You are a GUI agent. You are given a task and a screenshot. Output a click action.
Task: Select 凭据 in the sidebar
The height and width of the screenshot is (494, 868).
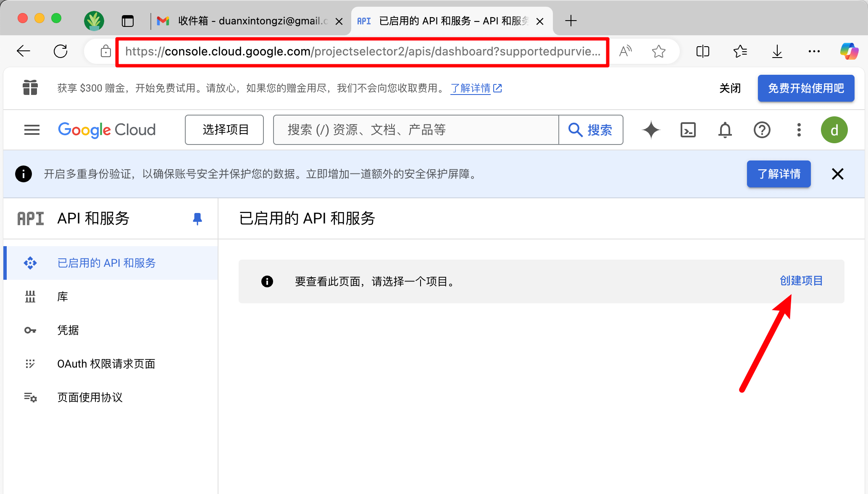click(68, 330)
